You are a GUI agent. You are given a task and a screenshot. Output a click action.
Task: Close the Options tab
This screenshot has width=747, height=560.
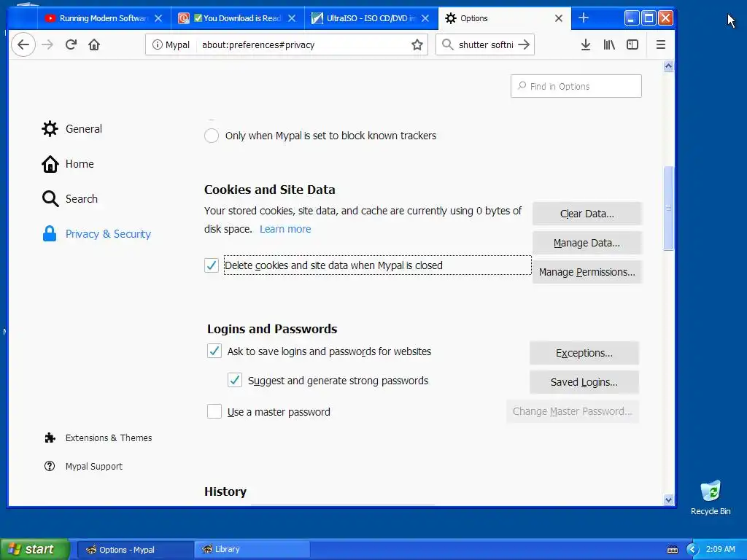coord(559,18)
